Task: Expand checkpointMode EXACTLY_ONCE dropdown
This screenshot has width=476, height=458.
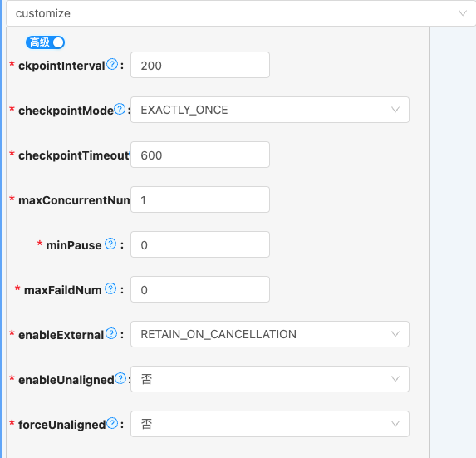Action: [270, 110]
